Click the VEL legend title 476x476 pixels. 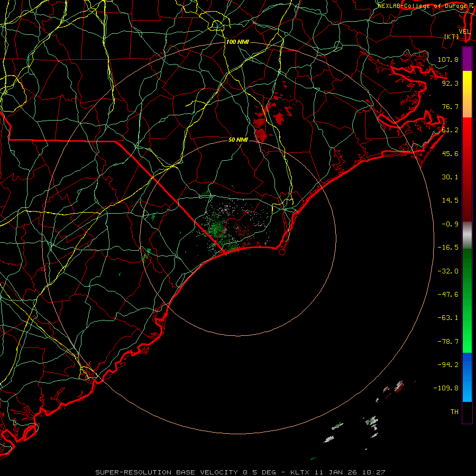(464, 32)
